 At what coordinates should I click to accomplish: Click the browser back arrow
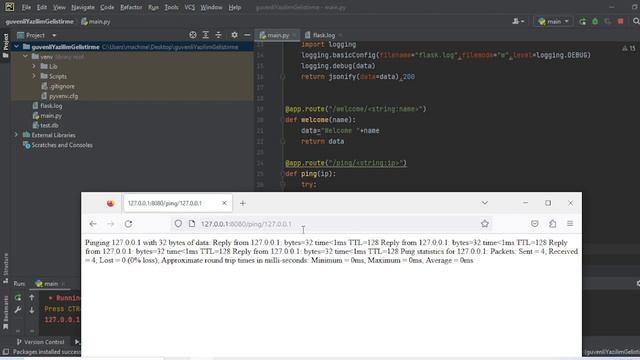click(x=93, y=224)
